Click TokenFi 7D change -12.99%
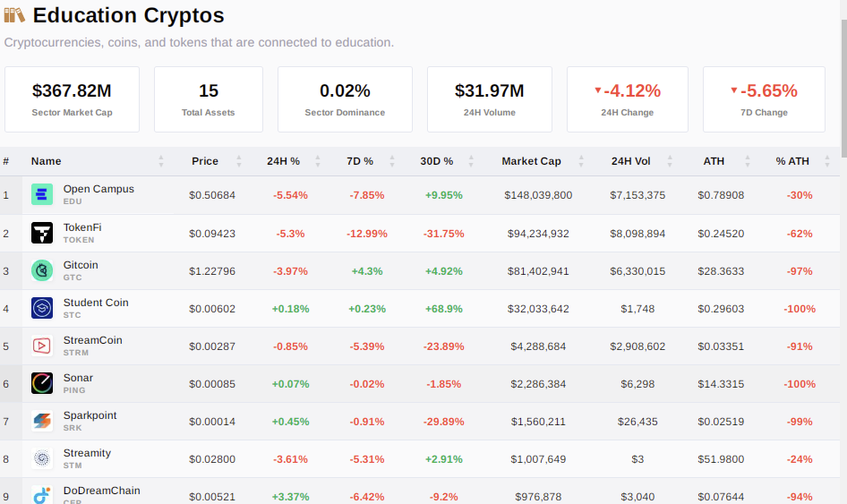The width and height of the screenshot is (847, 504). click(367, 234)
